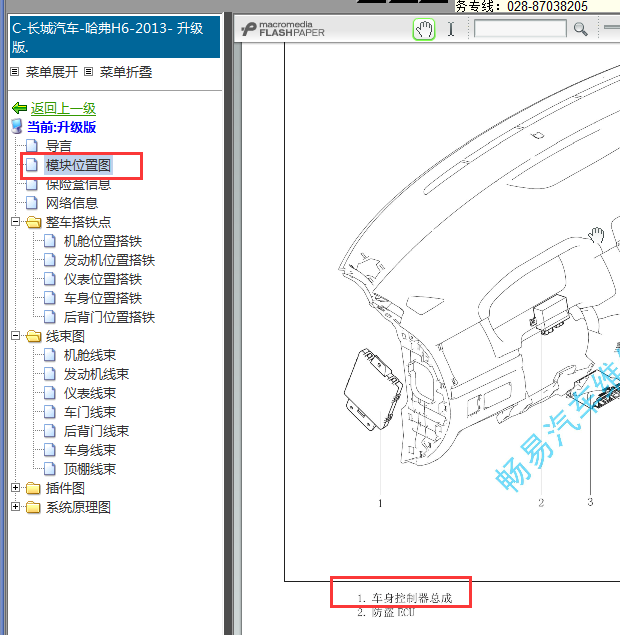Click 菜单展开 to expand all menus
Image resolution: width=620 pixels, height=635 pixels.
click(51, 72)
